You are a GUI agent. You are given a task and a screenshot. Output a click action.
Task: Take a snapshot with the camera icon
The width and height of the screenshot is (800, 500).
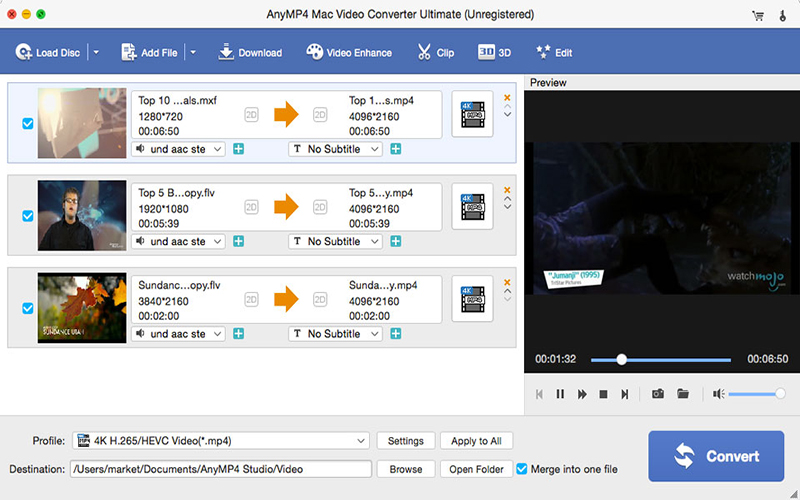tap(658, 394)
